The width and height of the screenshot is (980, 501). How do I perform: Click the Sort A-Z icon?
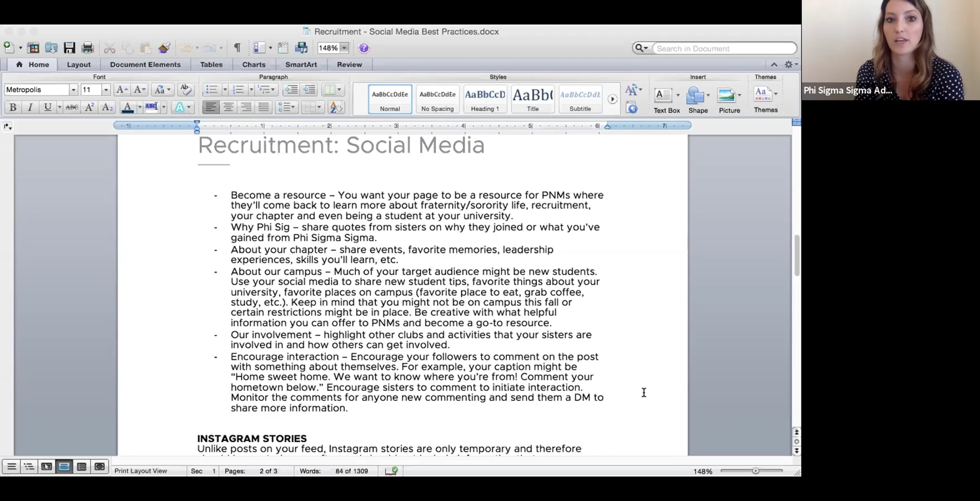(x=336, y=107)
